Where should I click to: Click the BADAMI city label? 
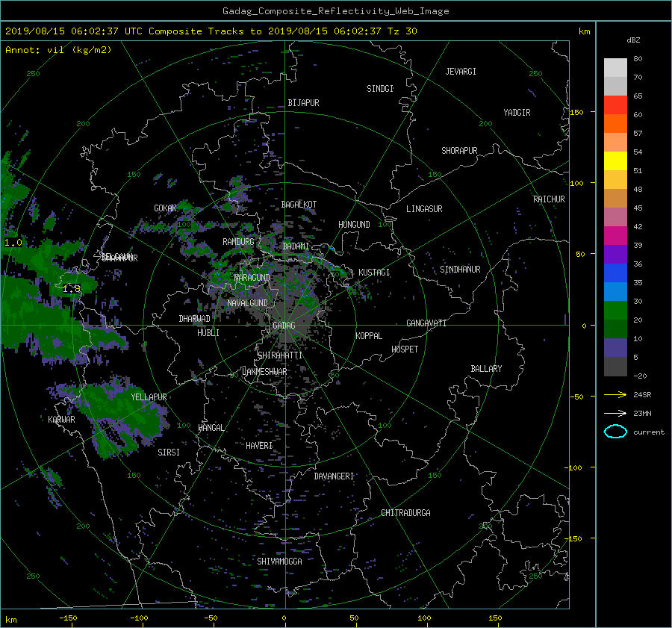pos(296,246)
